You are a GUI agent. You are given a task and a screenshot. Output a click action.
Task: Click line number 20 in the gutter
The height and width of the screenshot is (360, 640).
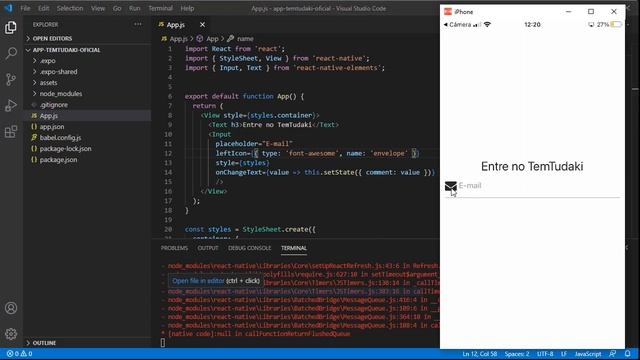pyautogui.click(x=168, y=229)
